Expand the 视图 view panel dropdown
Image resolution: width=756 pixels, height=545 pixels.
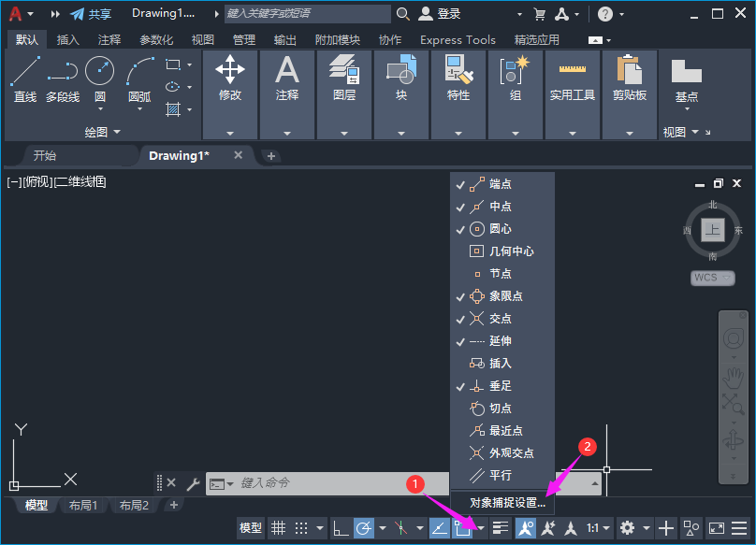tap(681, 132)
